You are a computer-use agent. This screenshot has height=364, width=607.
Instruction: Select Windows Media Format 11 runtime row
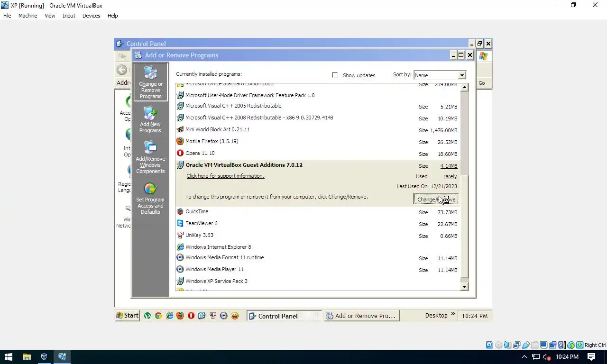click(318, 258)
